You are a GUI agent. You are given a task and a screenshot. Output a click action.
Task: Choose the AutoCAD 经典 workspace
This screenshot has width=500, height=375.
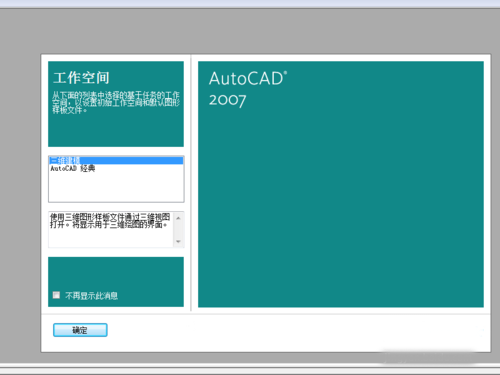(116, 169)
